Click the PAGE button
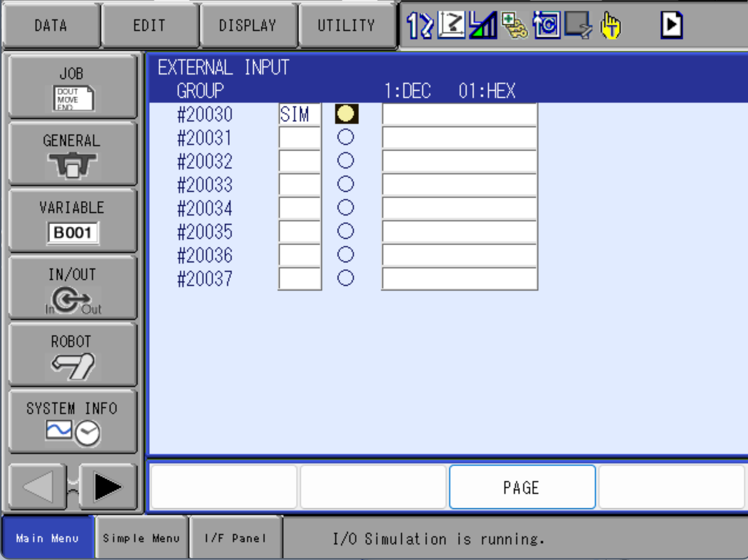 [522, 487]
